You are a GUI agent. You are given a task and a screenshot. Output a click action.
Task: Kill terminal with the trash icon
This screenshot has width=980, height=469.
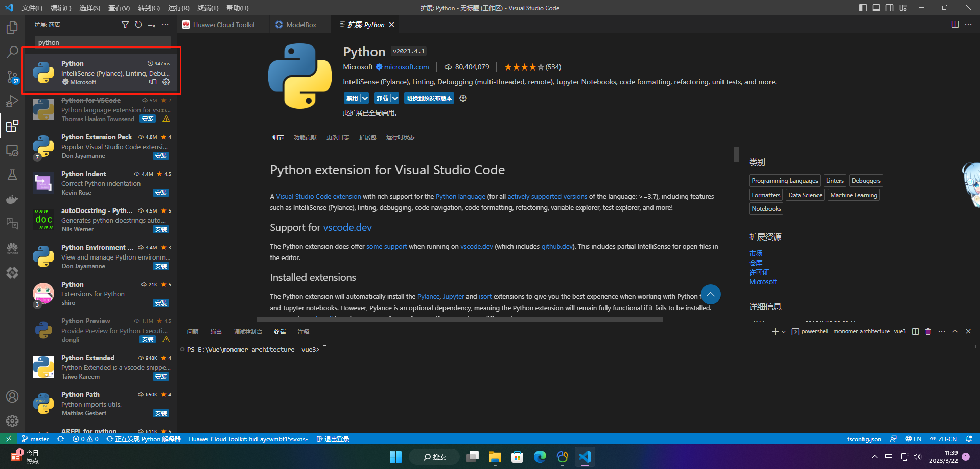tap(928, 332)
